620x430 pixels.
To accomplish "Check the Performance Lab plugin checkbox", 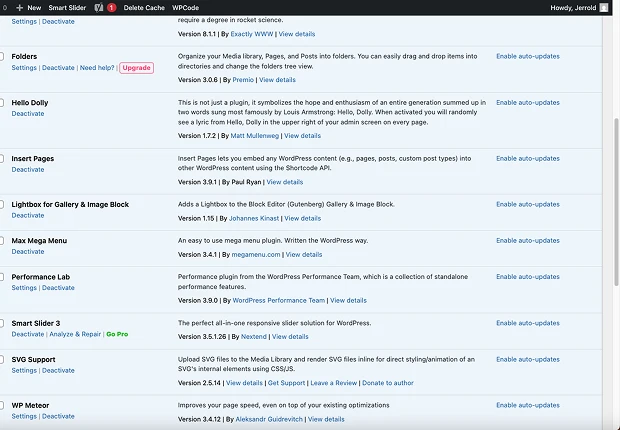I will [1, 277].
